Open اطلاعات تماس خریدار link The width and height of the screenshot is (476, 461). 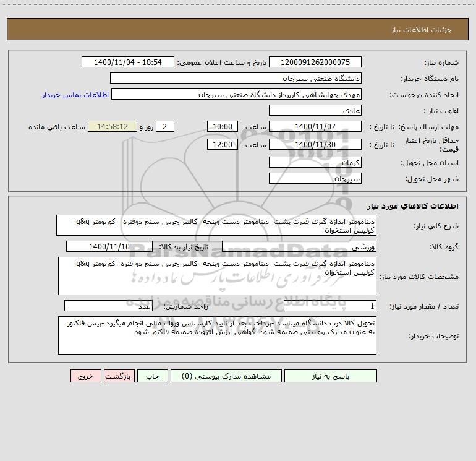(x=75, y=95)
